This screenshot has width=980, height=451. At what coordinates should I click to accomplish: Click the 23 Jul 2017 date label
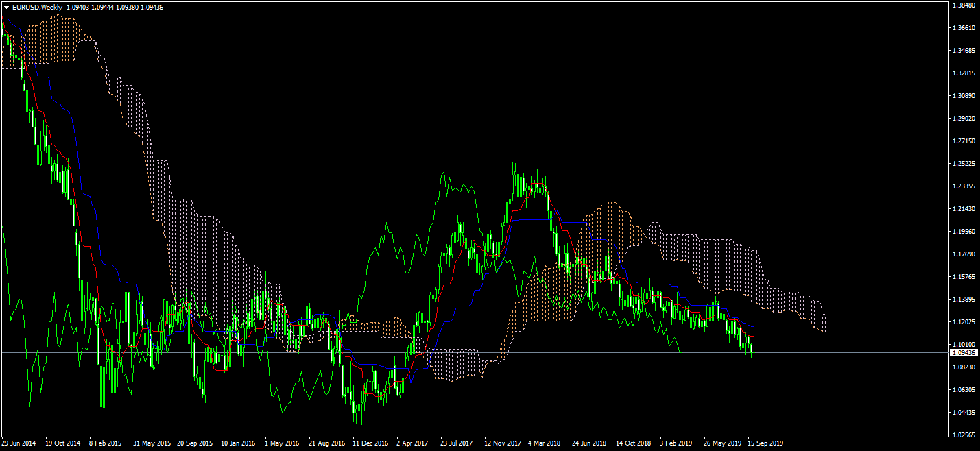457,443
